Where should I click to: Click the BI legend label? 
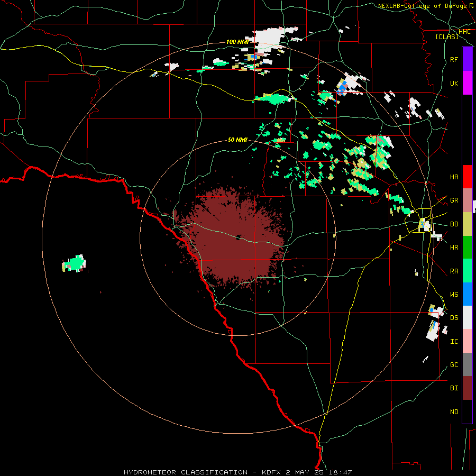pos(454,388)
